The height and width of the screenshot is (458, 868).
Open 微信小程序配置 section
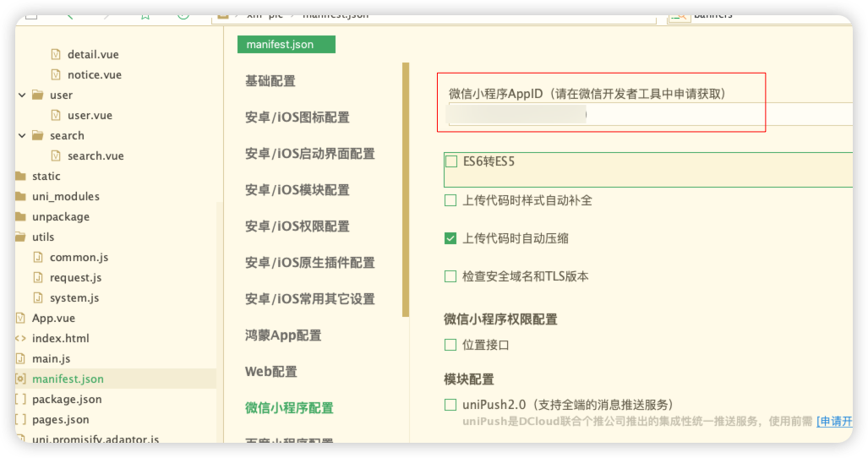coord(290,408)
